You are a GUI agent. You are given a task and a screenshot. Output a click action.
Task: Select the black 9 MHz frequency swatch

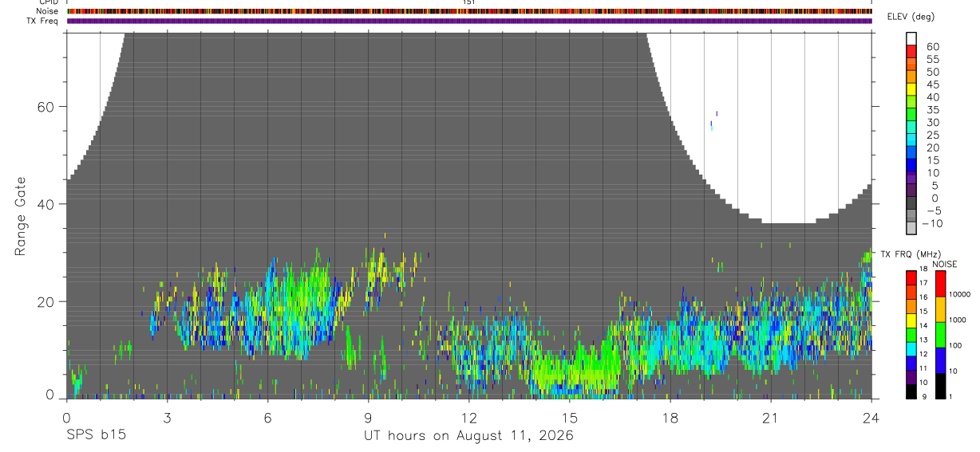pyautogui.click(x=911, y=391)
